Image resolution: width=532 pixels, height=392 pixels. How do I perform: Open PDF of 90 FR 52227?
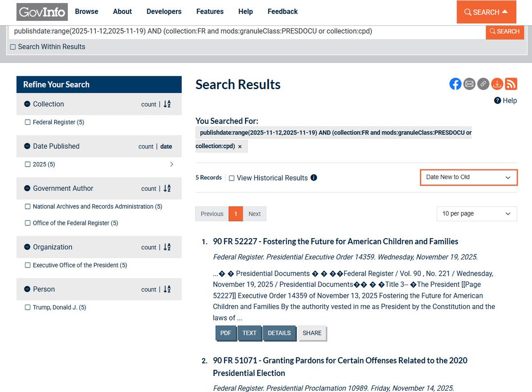point(226,333)
